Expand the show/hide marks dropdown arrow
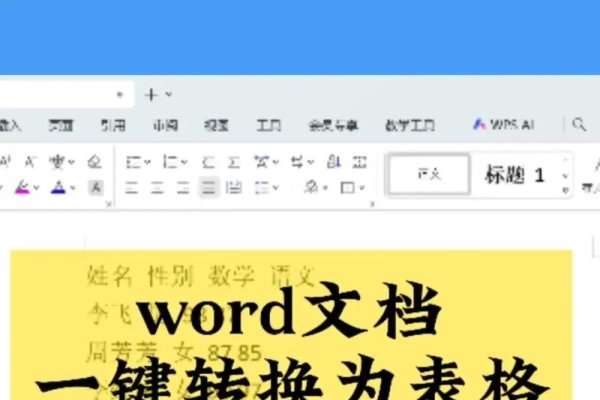Image resolution: width=600 pixels, height=400 pixels. (311, 162)
